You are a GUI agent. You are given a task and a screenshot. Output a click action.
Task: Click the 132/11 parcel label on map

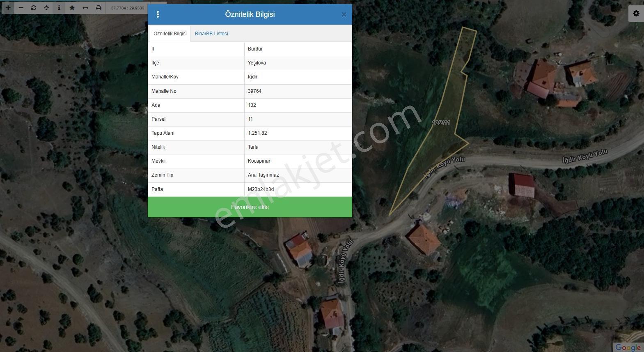pyautogui.click(x=441, y=123)
